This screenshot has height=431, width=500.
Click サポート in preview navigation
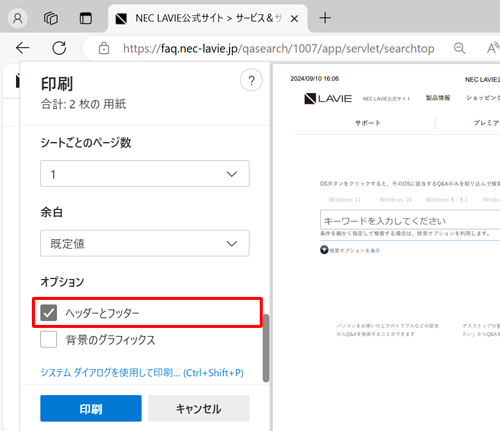coord(367,123)
